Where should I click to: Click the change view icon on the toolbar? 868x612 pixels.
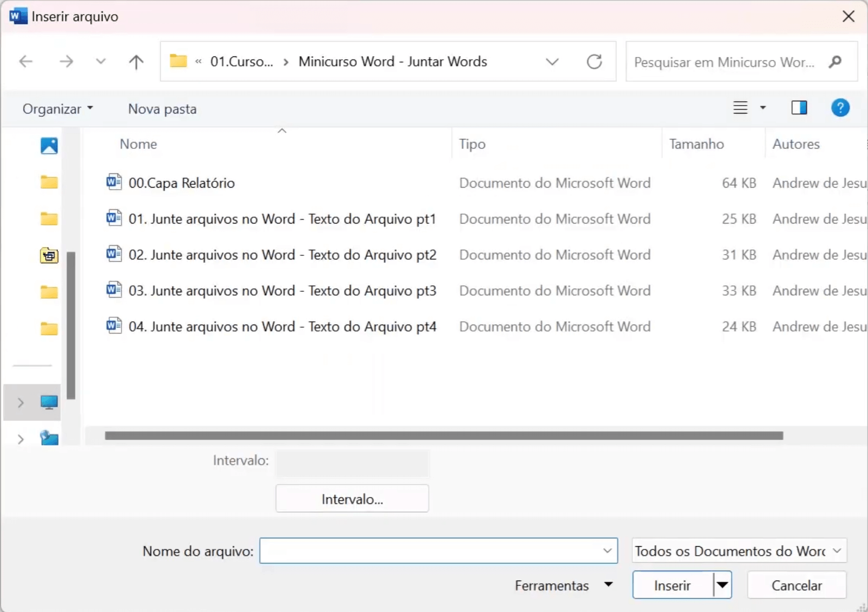point(740,108)
